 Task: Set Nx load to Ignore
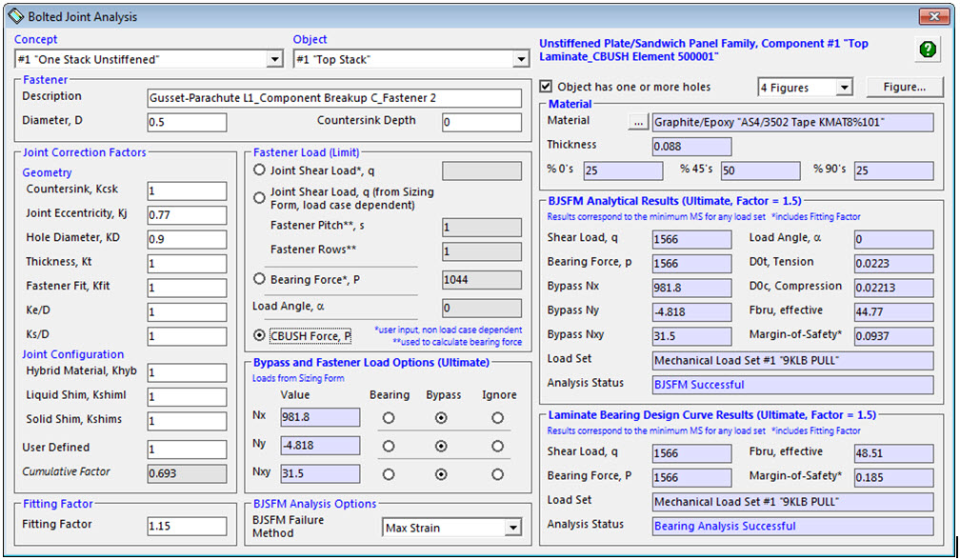pyautogui.click(x=497, y=418)
